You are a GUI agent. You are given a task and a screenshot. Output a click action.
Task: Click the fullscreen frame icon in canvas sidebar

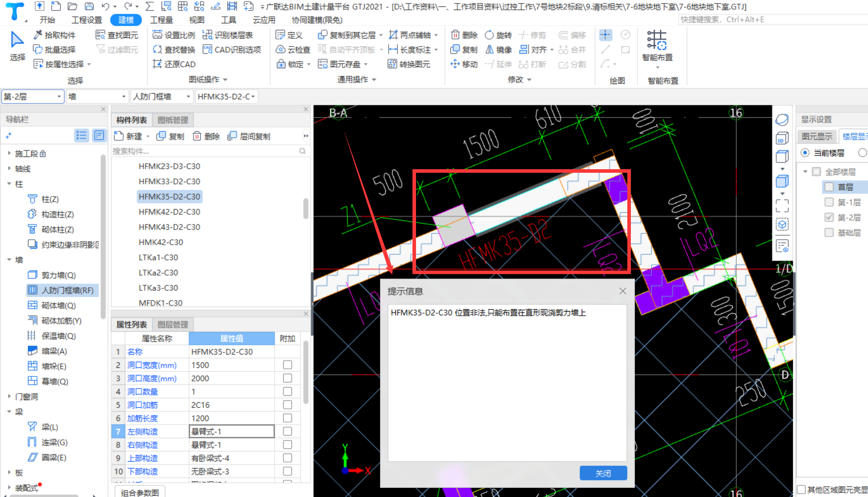point(782,205)
